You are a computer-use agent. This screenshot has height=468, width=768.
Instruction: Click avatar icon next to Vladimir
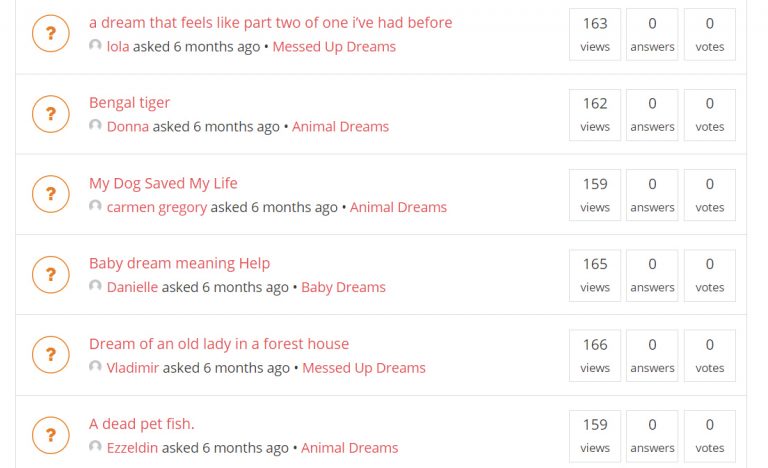(95, 367)
